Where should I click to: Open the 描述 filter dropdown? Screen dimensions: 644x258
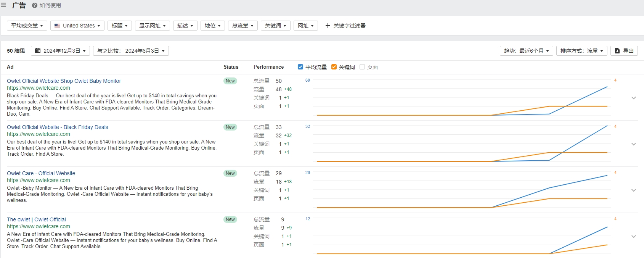185,26
